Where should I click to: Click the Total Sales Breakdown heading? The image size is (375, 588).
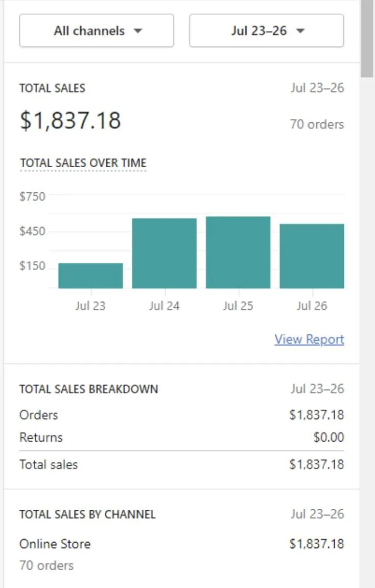pyautogui.click(x=88, y=389)
